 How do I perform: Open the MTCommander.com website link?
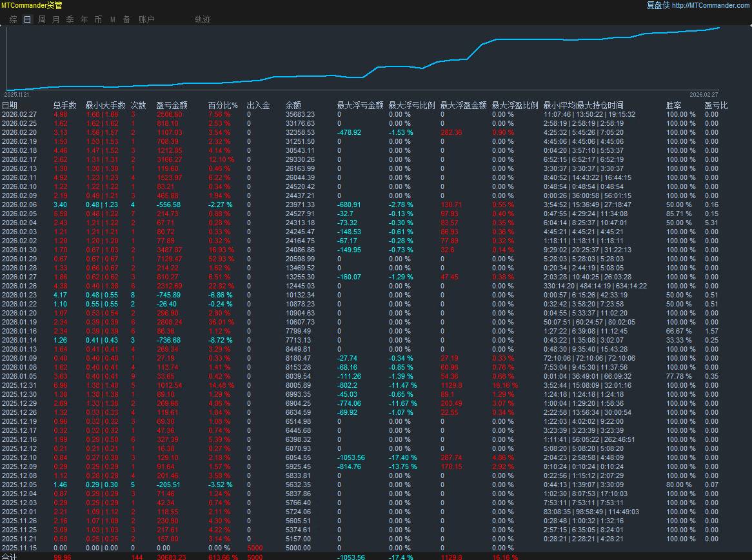(x=711, y=5)
